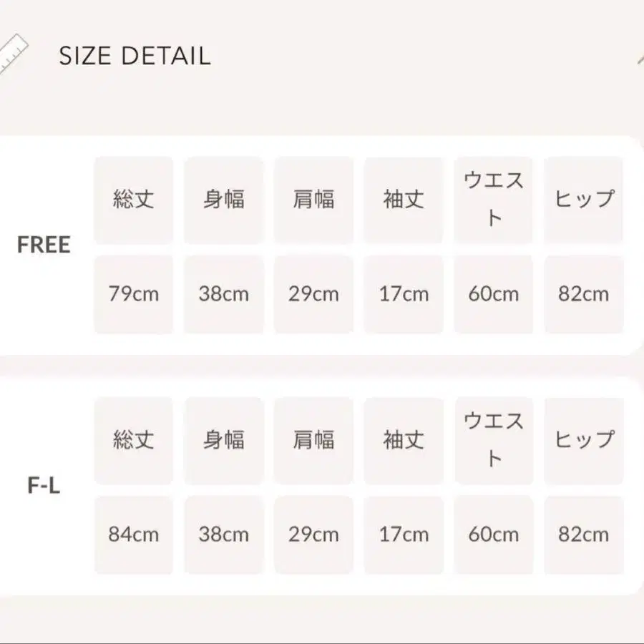Click the 袖丈 header in FREE table

404,200
